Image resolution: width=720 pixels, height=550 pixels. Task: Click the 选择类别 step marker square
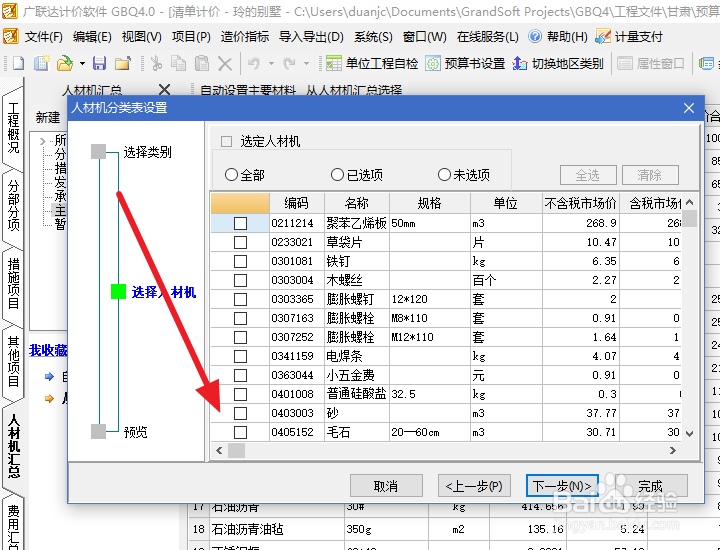point(98,152)
